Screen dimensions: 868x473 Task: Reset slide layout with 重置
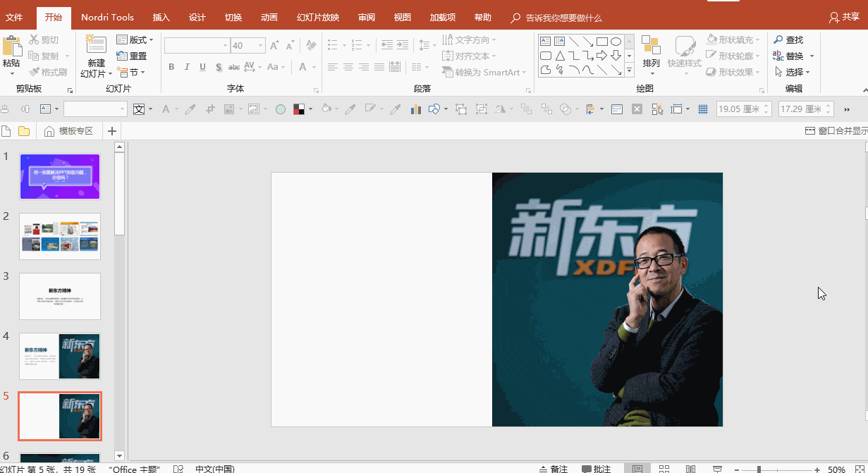(132, 56)
